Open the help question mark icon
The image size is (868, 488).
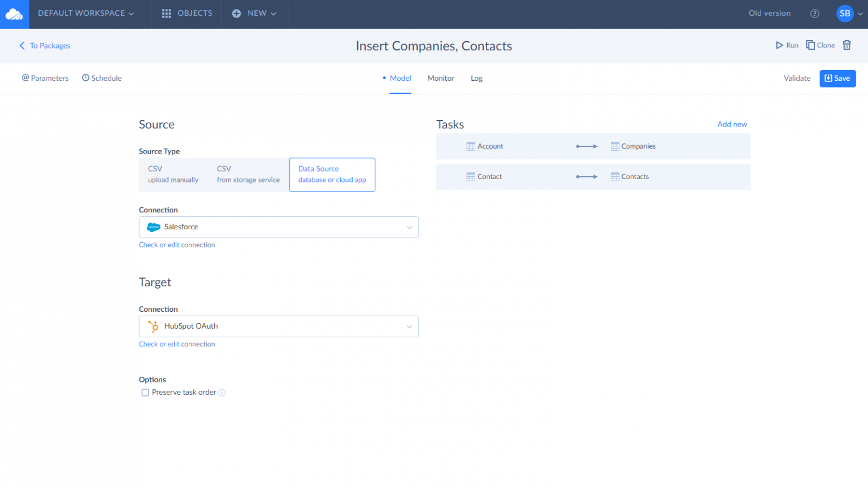coord(814,14)
